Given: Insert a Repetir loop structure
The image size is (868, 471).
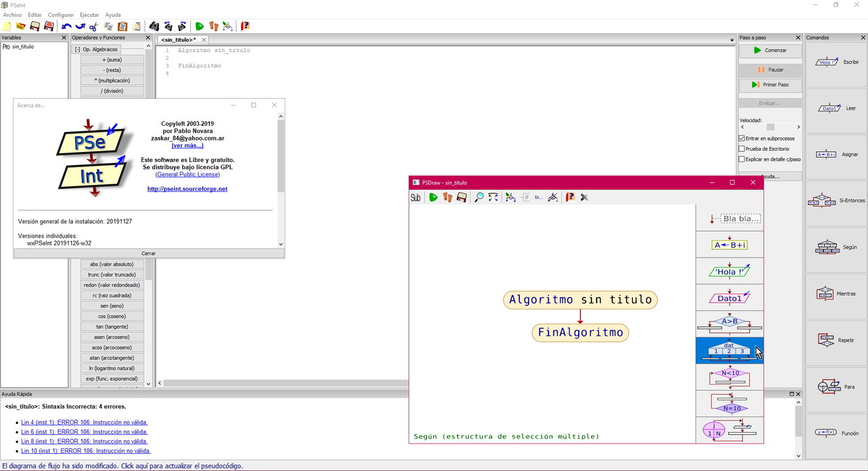Looking at the screenshot, I should coord(836,341).
